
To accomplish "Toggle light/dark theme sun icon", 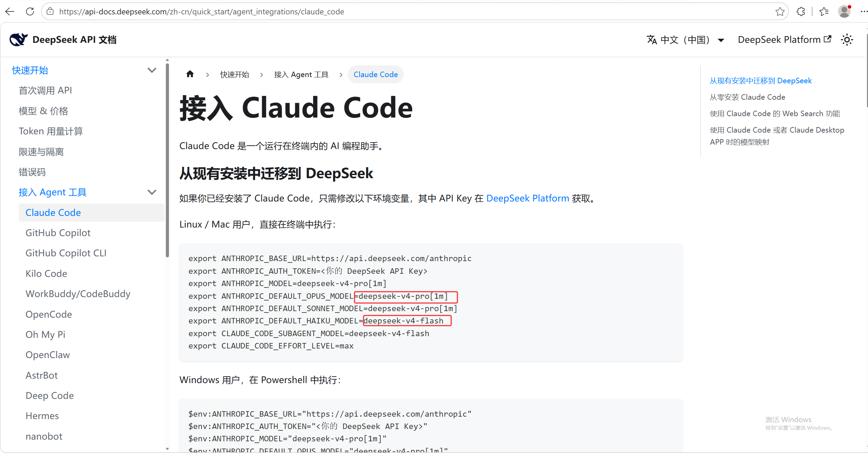I will [x=847, y=40].
